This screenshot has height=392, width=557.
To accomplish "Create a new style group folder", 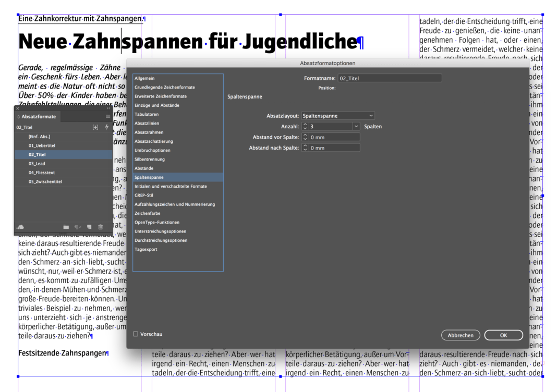I will tap(67, 227).
